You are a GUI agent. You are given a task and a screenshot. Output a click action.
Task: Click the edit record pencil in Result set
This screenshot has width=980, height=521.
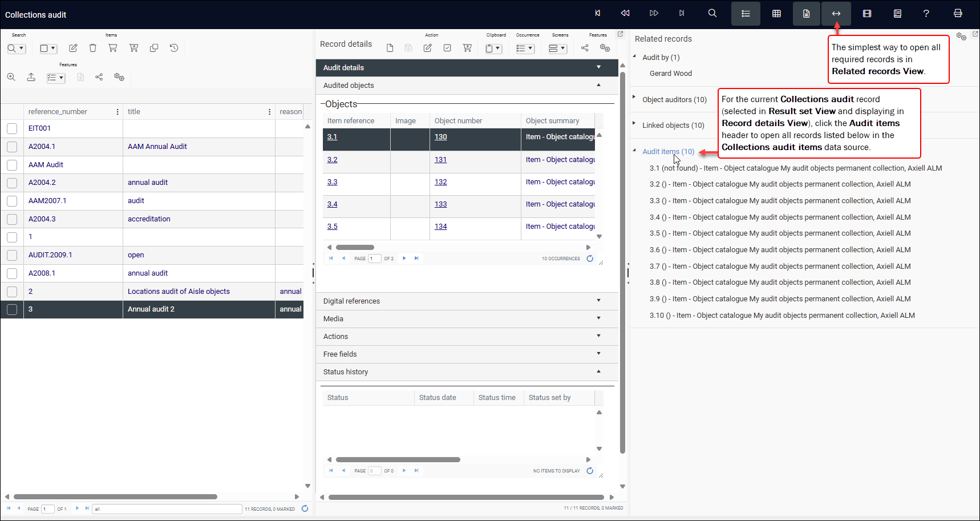[73, 48]
